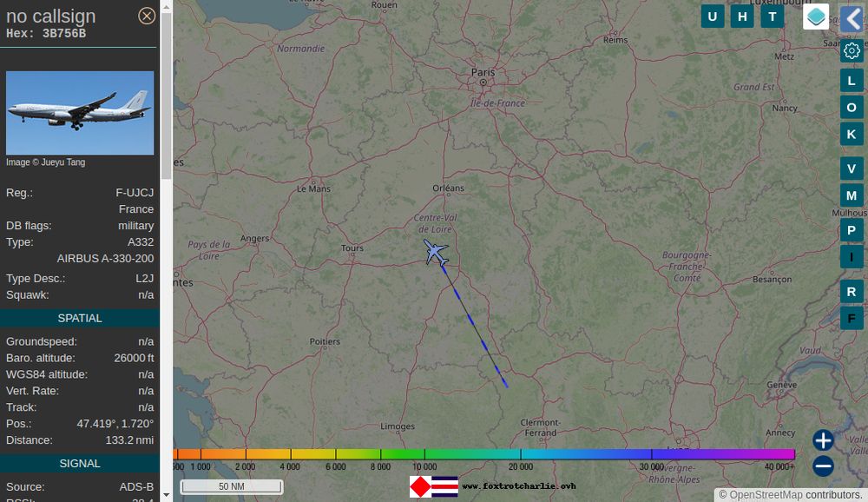Toggle the T button in top bar

(x=773, y=17)
